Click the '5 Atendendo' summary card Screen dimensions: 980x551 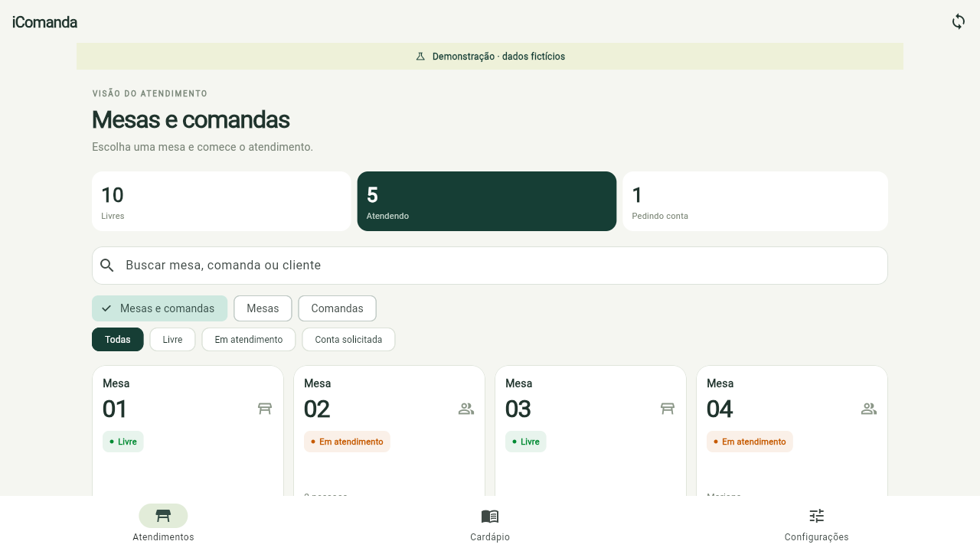[x=487, y=201]
